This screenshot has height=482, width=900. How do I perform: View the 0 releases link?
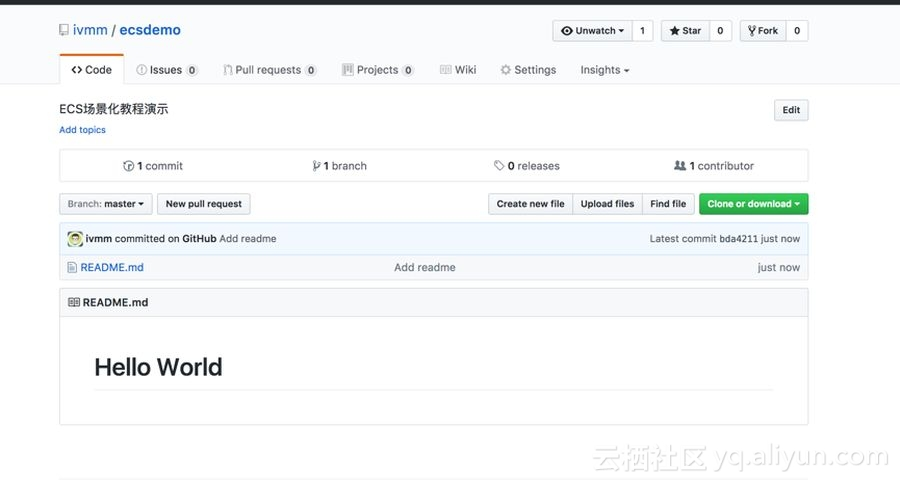click(526, 166)
